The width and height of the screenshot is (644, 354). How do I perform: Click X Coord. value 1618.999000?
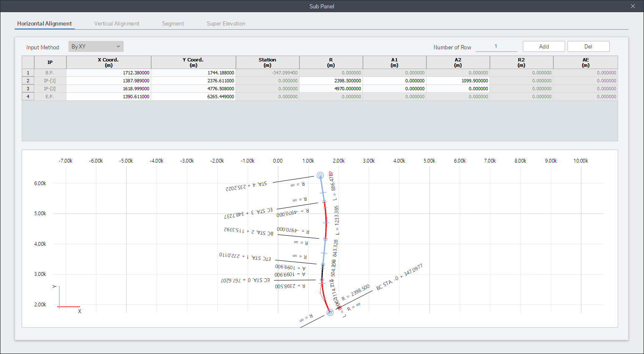(x=109, y=89)
